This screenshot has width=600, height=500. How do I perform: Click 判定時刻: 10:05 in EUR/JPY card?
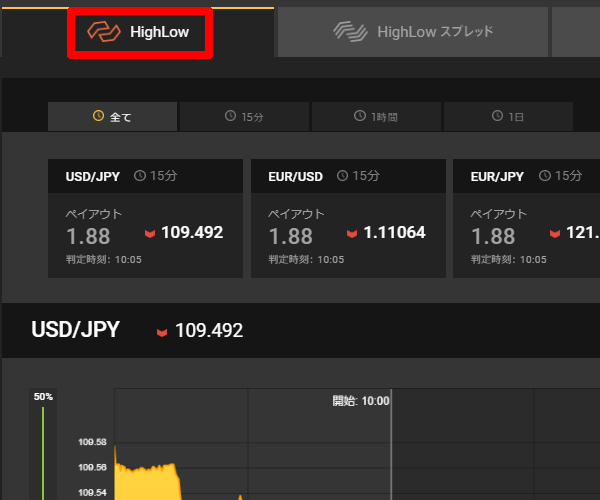509,260
